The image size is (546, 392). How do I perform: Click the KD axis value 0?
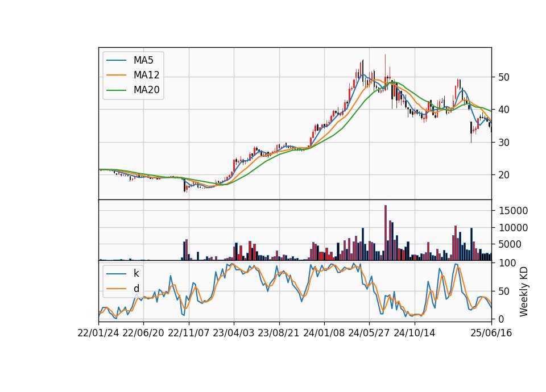(x=500, y=319)
